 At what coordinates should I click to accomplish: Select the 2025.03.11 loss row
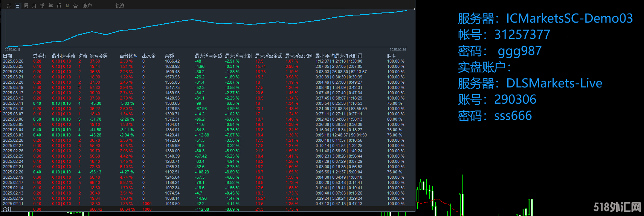203,103
